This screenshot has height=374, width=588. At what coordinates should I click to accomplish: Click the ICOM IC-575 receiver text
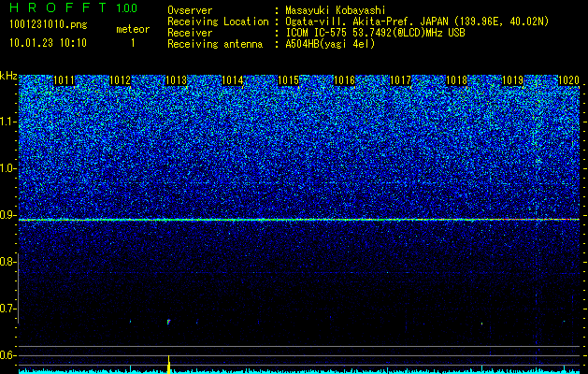click(375, 33)
